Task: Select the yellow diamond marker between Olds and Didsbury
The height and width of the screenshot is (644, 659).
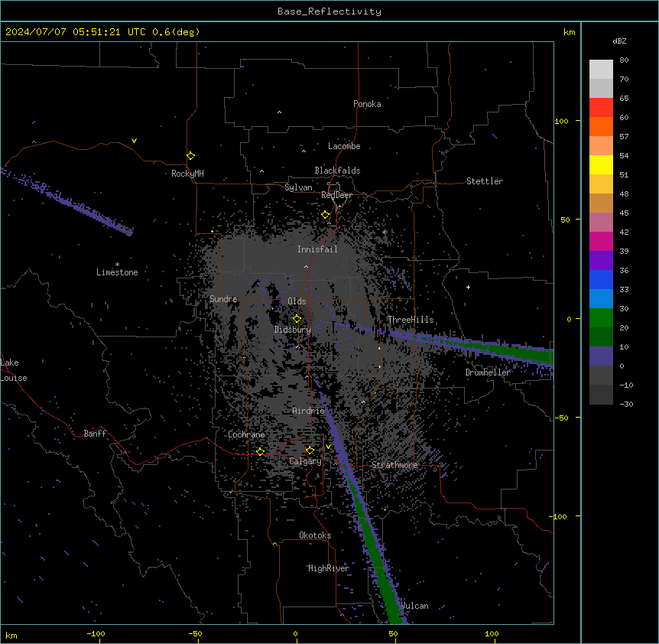Action: tap(297, 318)
